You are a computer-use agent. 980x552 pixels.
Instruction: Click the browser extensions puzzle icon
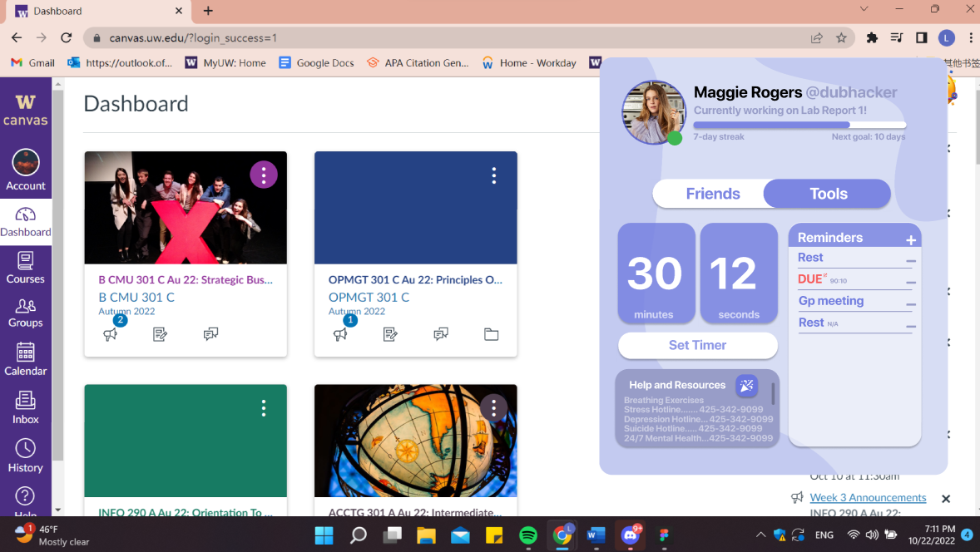872,37
